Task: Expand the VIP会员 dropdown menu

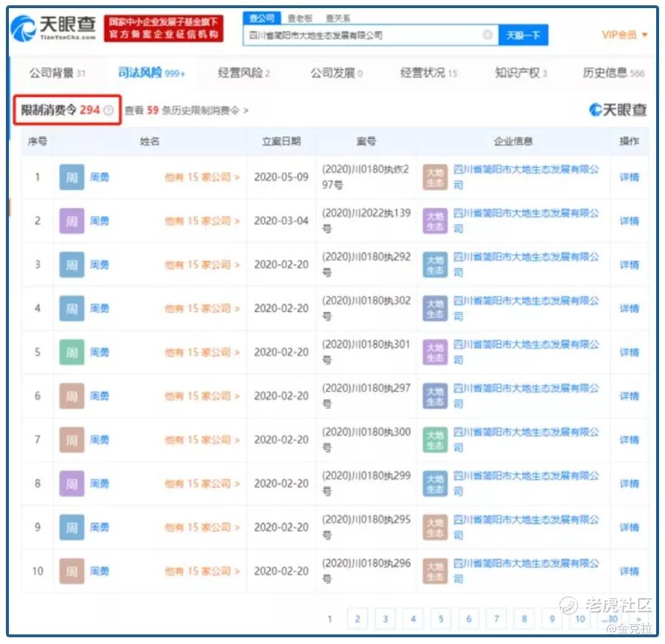Action: 624,35
